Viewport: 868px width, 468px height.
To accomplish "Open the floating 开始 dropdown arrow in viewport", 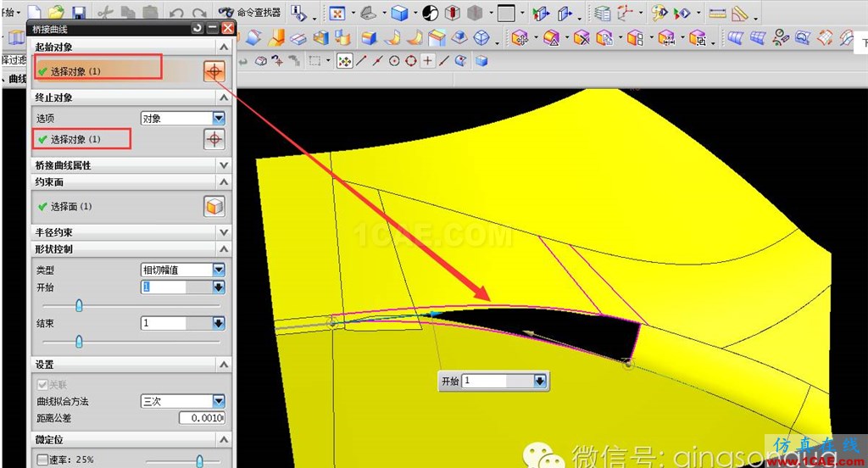I will [540, 381].
